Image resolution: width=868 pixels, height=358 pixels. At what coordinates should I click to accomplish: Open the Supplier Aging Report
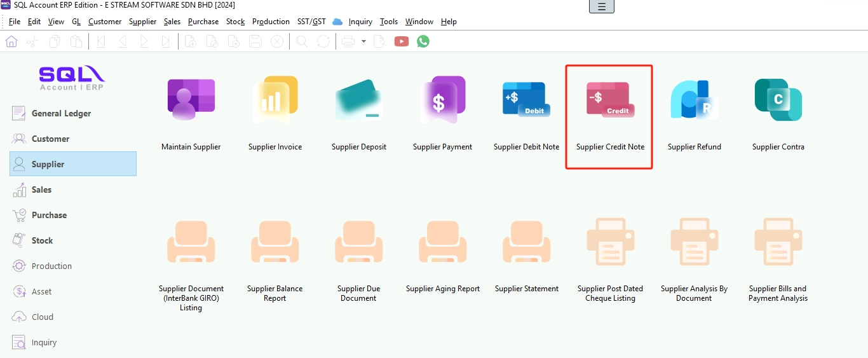coord(442,245)
